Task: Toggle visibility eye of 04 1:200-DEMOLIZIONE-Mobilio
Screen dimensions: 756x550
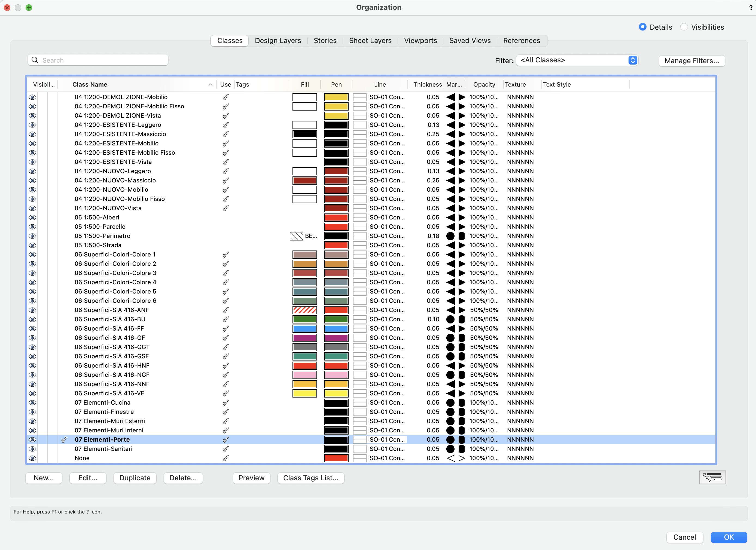Action: pos(32,97)
